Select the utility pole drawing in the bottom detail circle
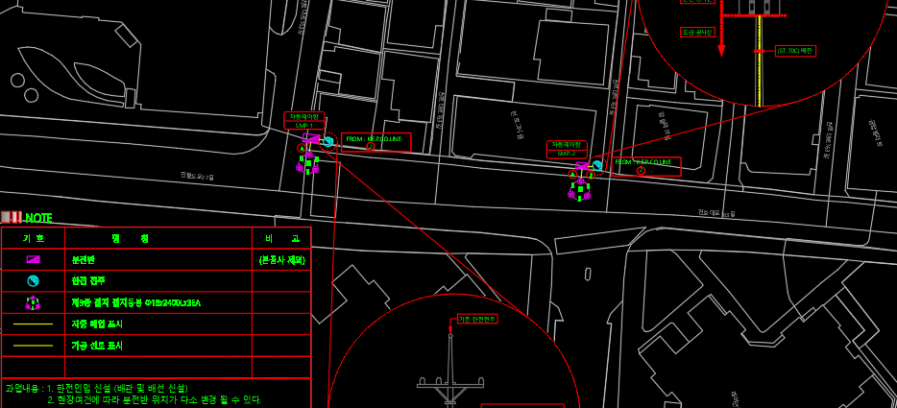 [455, 375]
